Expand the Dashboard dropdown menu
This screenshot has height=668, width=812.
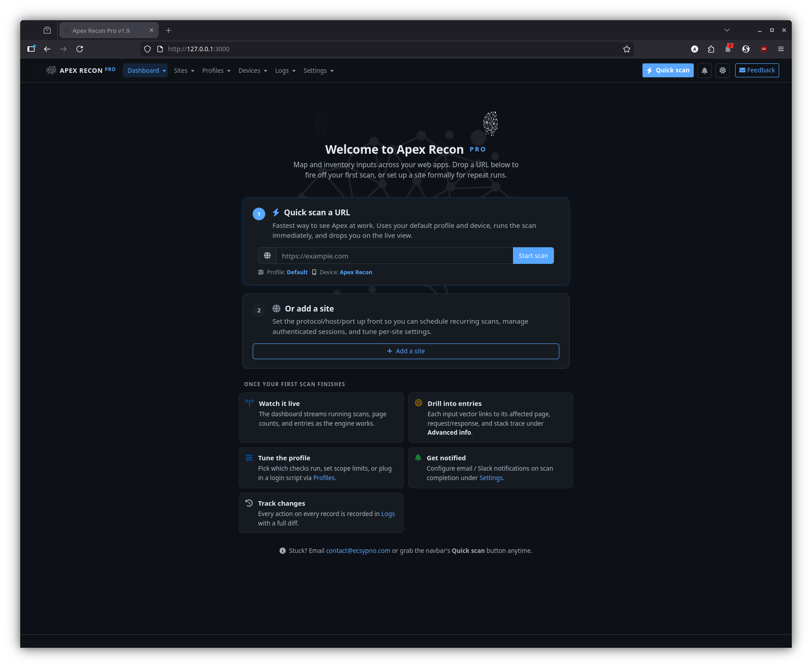145,71
